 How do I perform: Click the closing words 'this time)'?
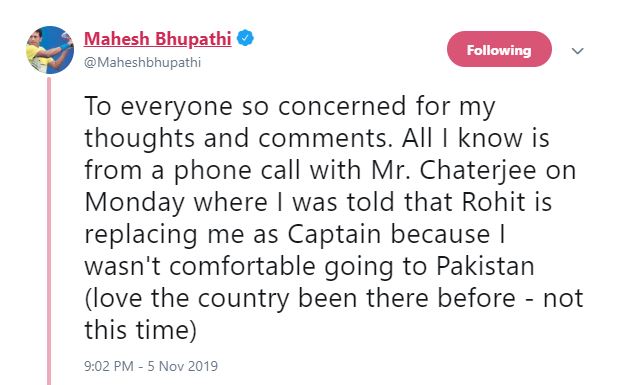point(140,331)
